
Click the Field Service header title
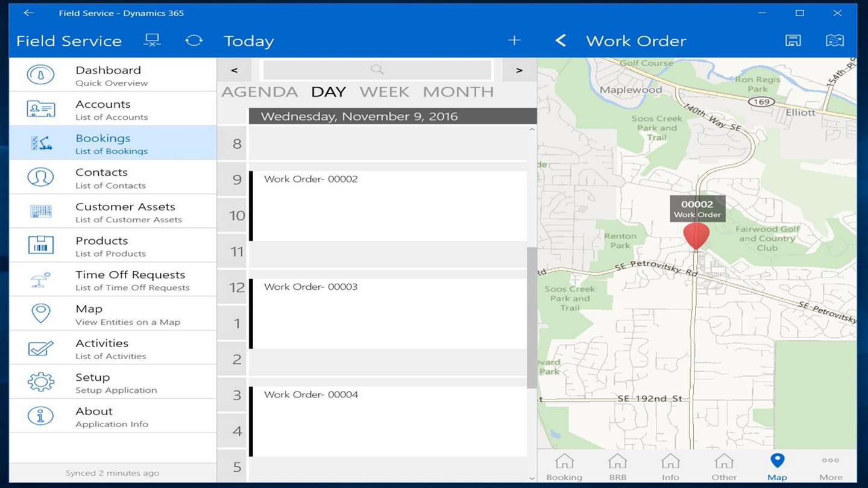click(69, 41)
